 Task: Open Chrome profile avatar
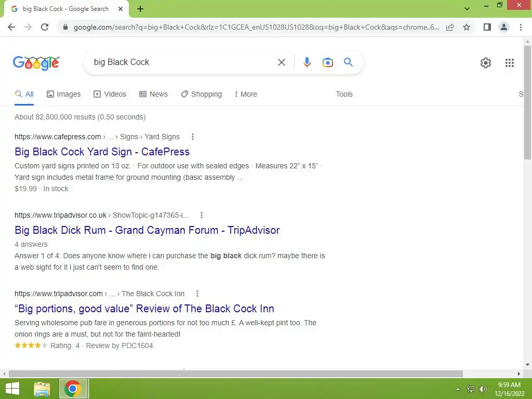(x=504, y=27)
